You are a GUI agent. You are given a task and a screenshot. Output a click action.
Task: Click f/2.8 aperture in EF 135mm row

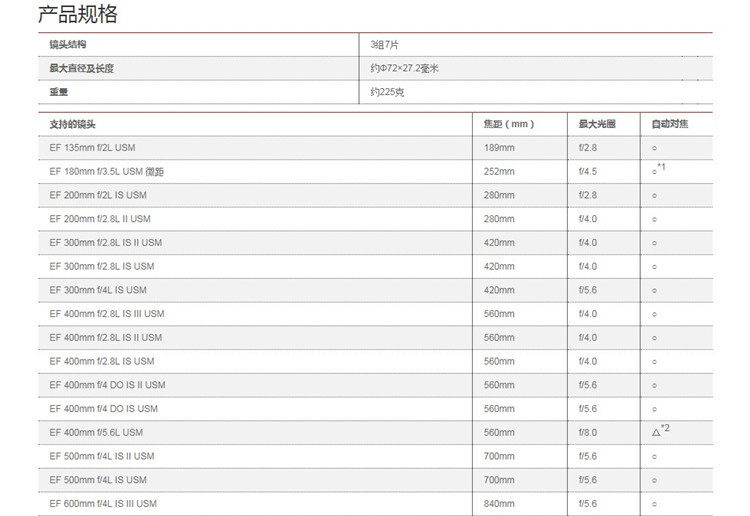pyautogui.click(x=587, y=148)
